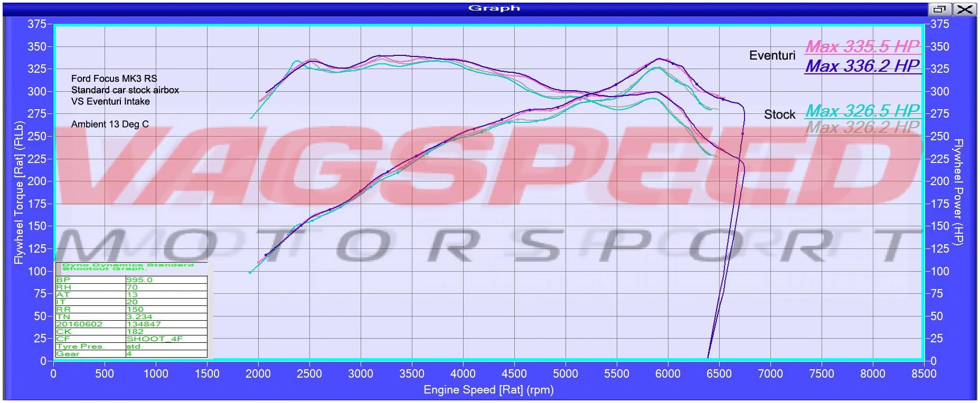Click the "70" value in the RH row

coord(132,287)
